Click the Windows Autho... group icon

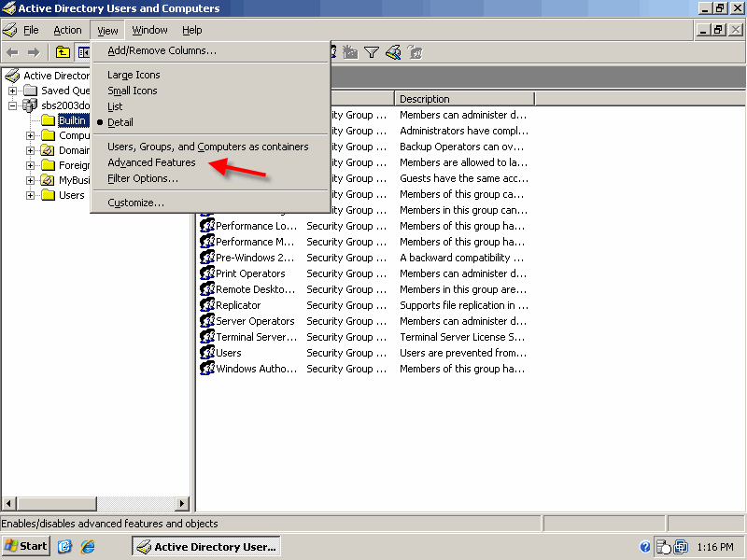tap(207, 369)
